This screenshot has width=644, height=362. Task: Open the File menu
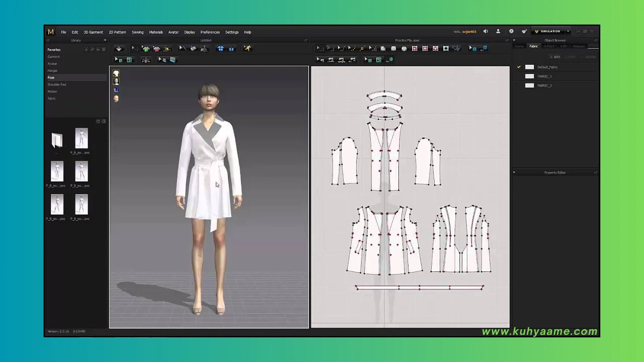click(63, 32)
